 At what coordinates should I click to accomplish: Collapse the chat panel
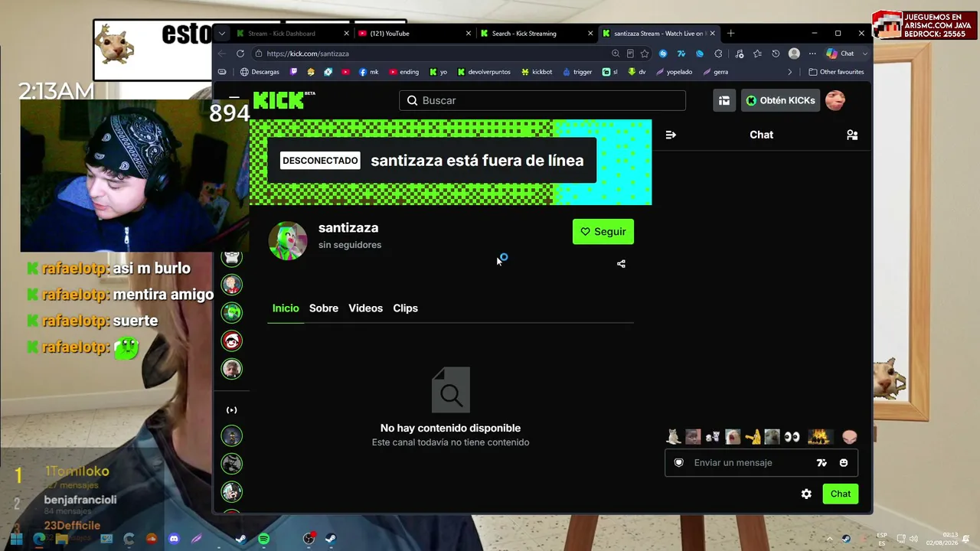click(671, 135)
